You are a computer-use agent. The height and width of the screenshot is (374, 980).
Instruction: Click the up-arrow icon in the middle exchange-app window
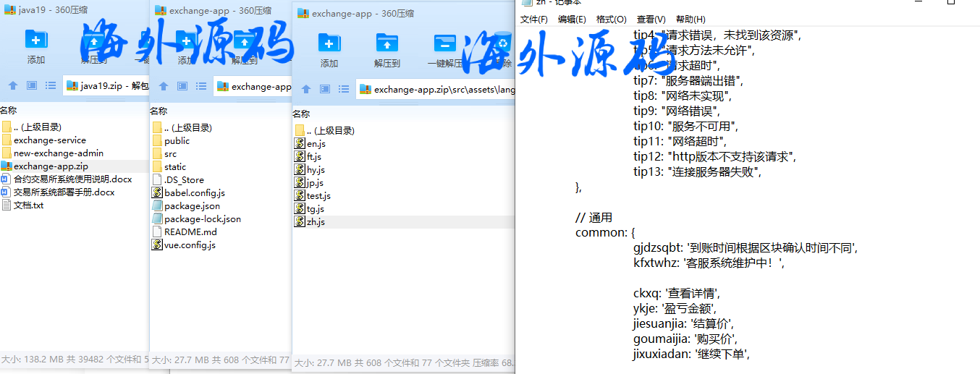tap(164, 86)
